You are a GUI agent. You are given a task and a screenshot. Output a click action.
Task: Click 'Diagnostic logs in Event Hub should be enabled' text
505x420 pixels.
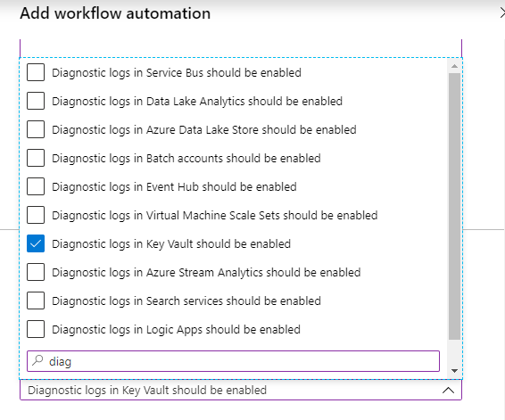click(174, 187)
